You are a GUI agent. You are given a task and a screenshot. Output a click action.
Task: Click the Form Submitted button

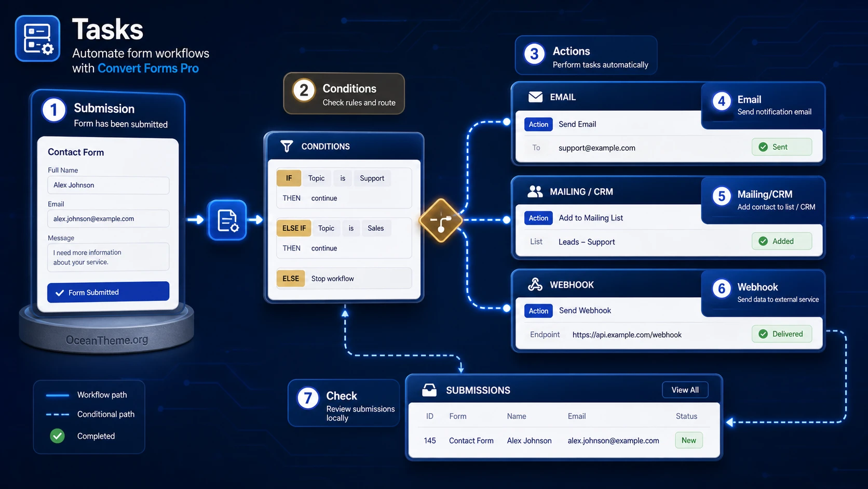tap(108, 292)
